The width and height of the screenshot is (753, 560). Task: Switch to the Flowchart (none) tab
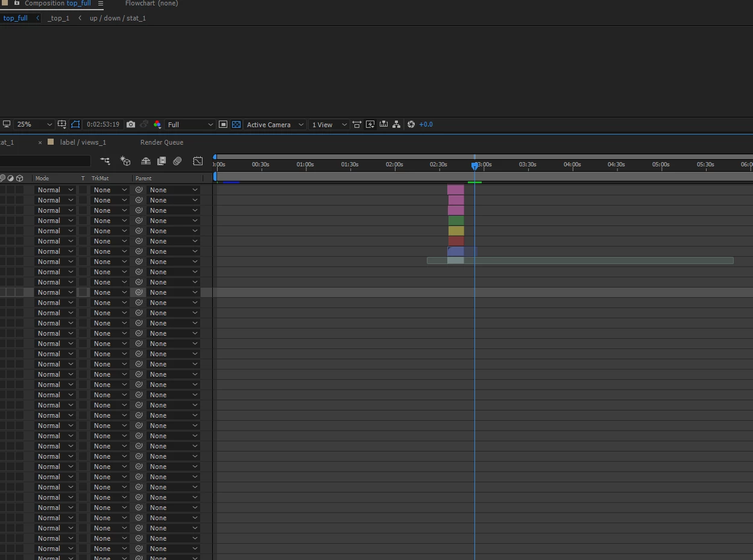click(x=151, y=3)
